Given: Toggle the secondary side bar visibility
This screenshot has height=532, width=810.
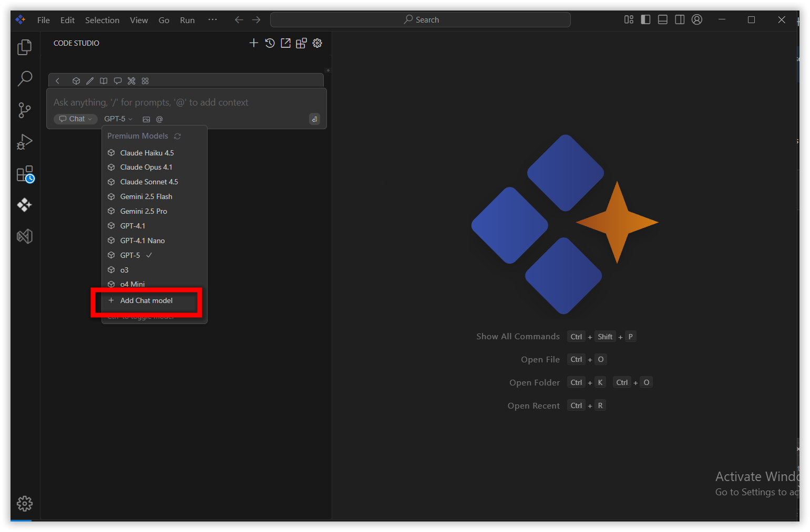Looking at the screenshot, I should (679, 20).
